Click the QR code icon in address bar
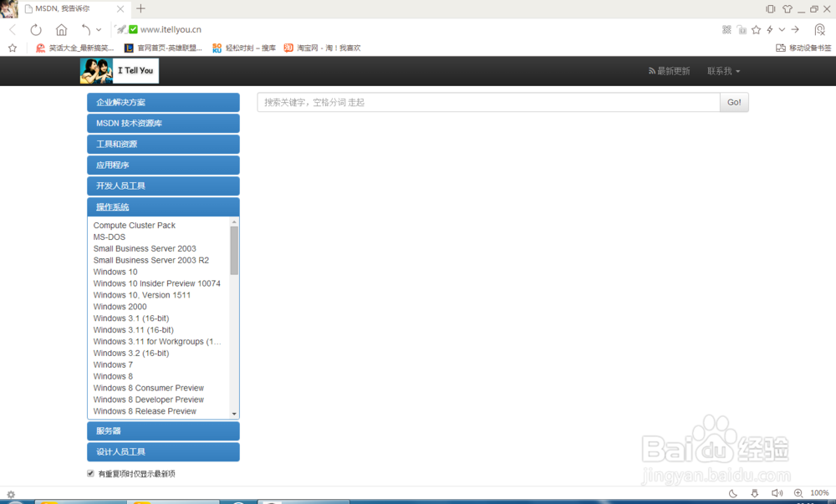This screenshot has width=836, height=504. [726, 30]
